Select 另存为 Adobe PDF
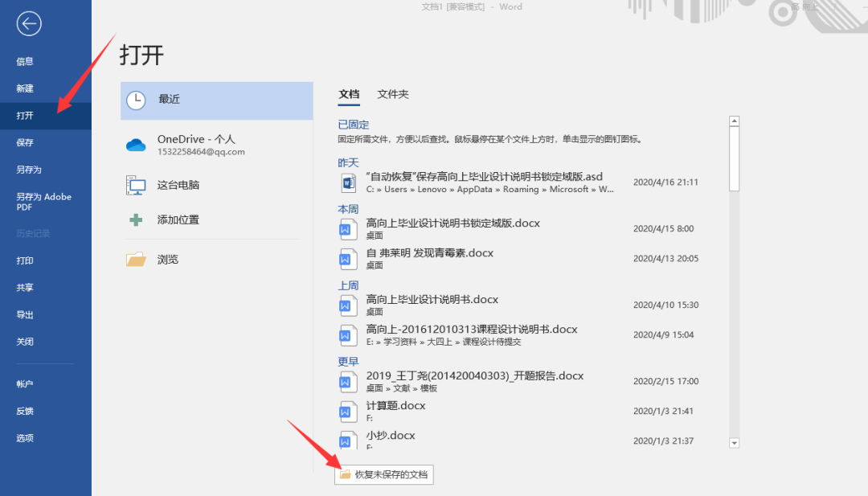Viewport: 868px width, 496px height. 45,202
